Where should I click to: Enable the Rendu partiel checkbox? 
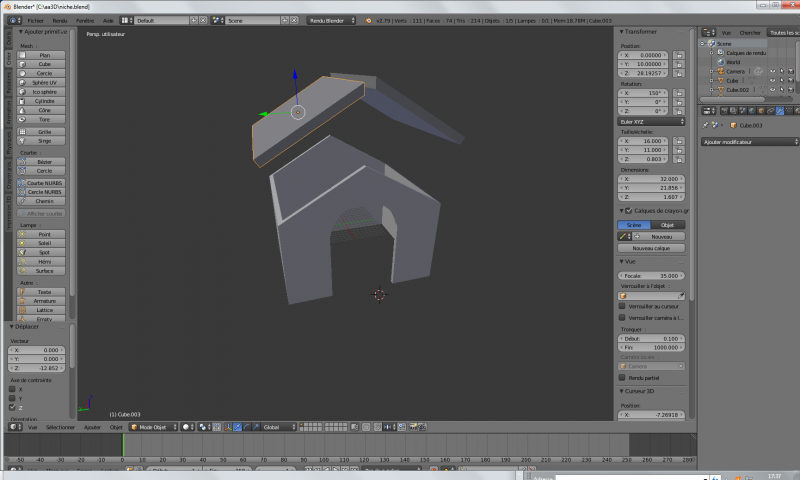click(x=622, y=377)
